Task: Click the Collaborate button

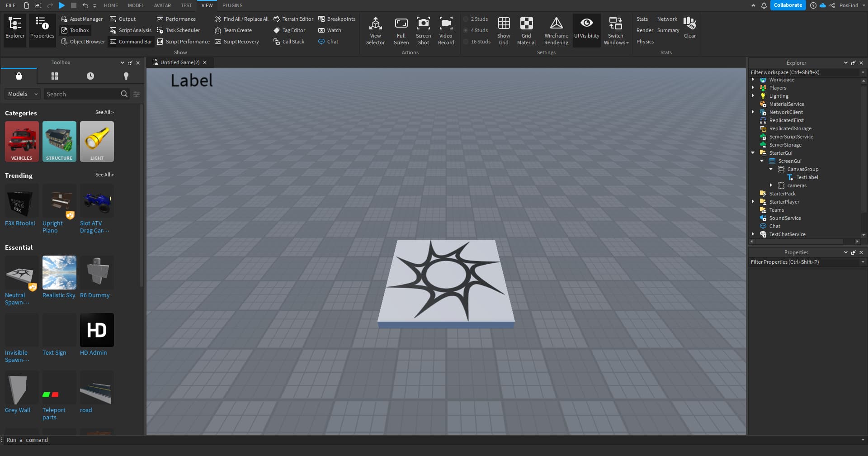Action: click(788, 5)
